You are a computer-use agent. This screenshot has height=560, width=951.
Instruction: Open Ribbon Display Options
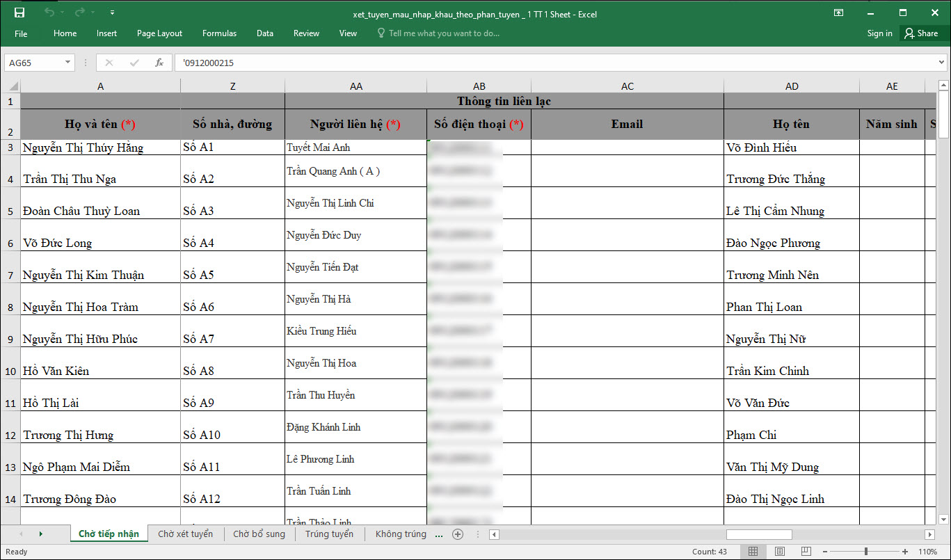[x=839, y=13]
